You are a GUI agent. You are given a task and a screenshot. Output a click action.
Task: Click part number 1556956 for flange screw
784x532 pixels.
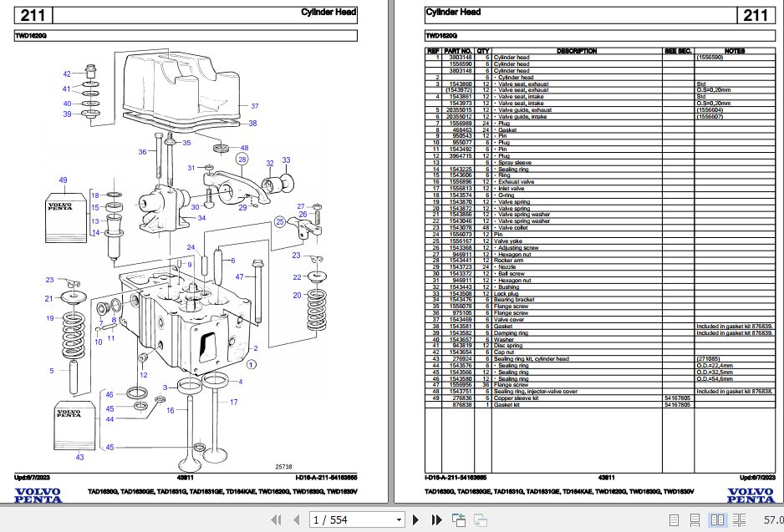click(x=461, y=385)
